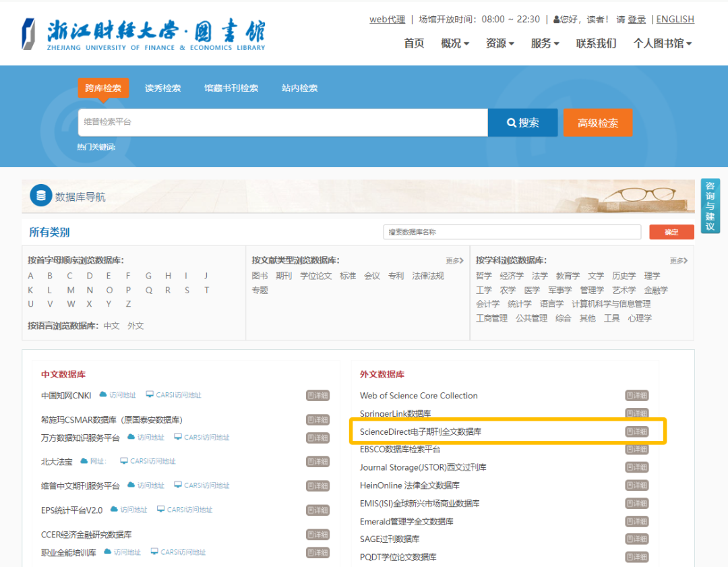Click the 维普检索平台 search input field

pyautogui.click(x=282, y=123)
